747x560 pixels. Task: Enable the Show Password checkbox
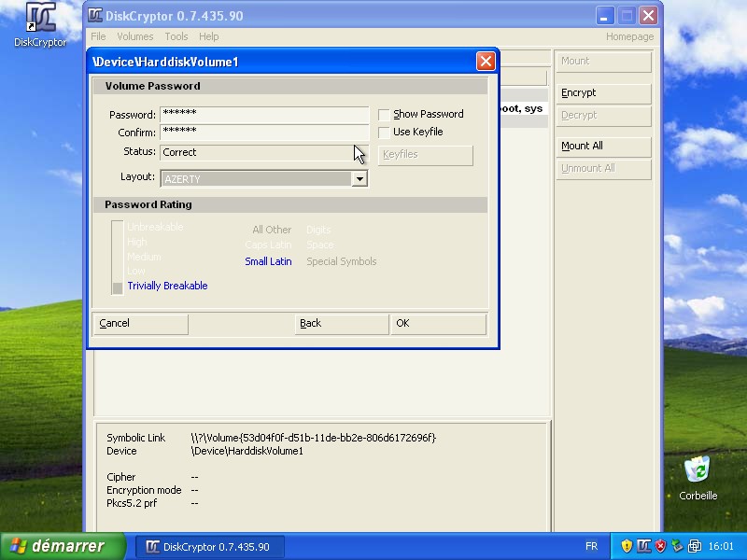[x=384, y=115]
